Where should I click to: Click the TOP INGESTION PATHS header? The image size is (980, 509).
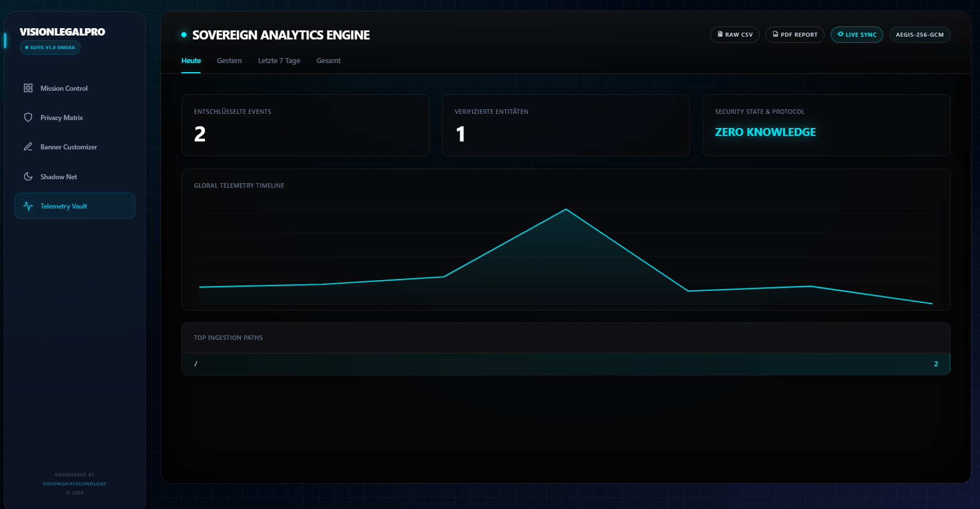[x=228, y=338]
